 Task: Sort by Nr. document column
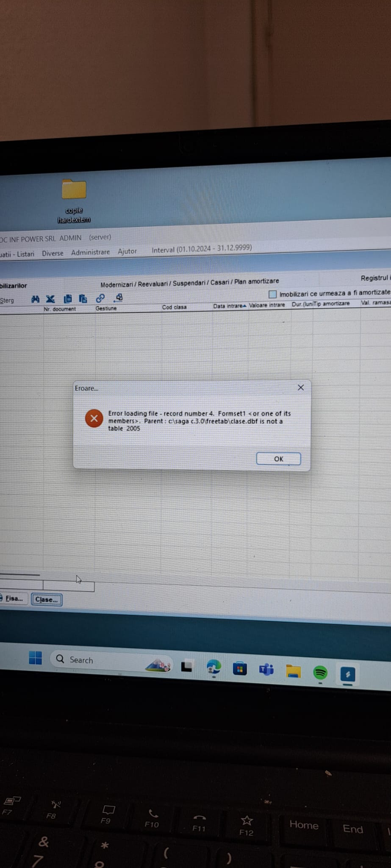click(x=60, y=309)
